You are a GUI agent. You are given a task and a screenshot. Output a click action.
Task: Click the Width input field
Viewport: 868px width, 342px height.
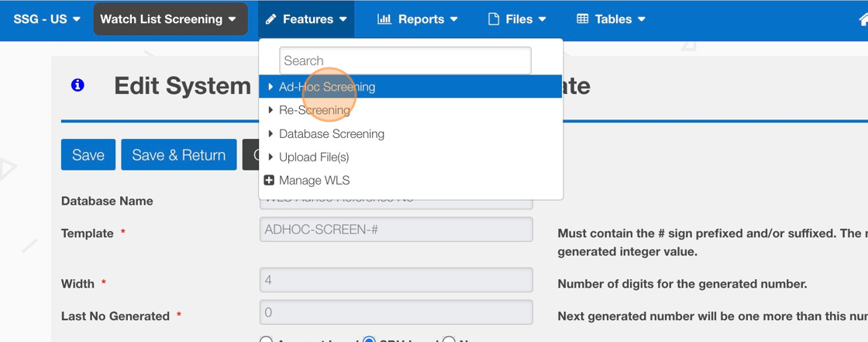click(x=396, y=280)
